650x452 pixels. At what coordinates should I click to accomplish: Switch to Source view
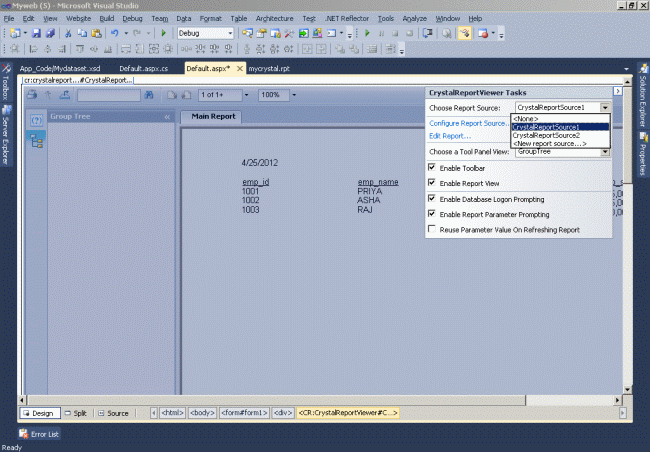(113, 413)
